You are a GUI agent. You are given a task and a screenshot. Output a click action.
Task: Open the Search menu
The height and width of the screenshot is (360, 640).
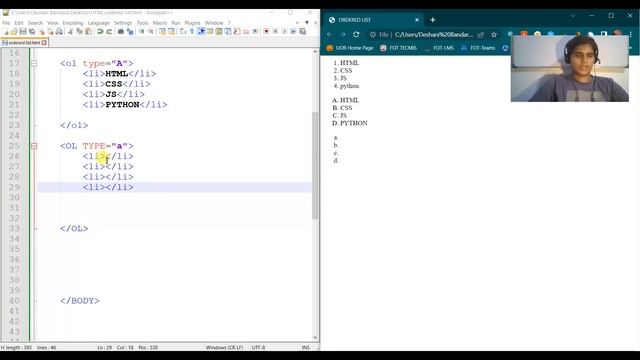click(x=35, y=23)
